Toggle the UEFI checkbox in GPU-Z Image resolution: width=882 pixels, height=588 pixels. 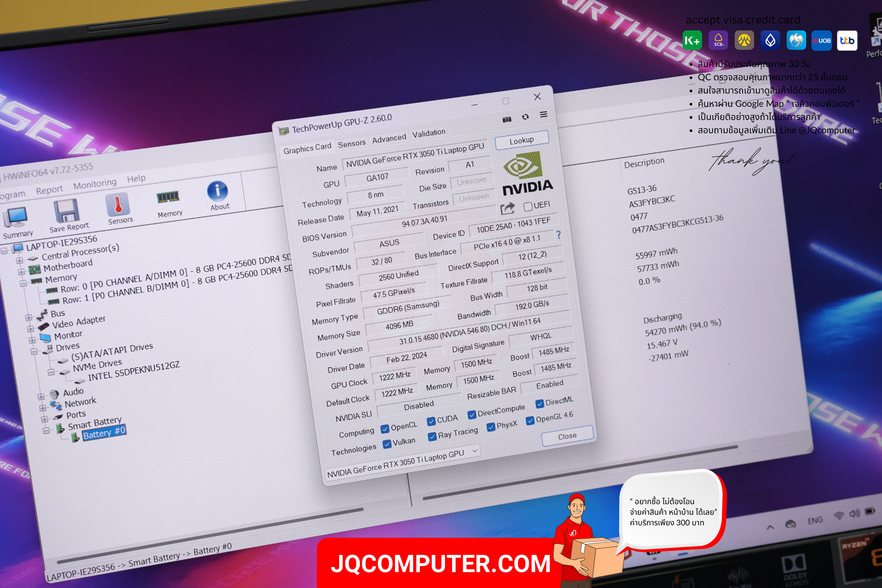[x=528, y=206]
